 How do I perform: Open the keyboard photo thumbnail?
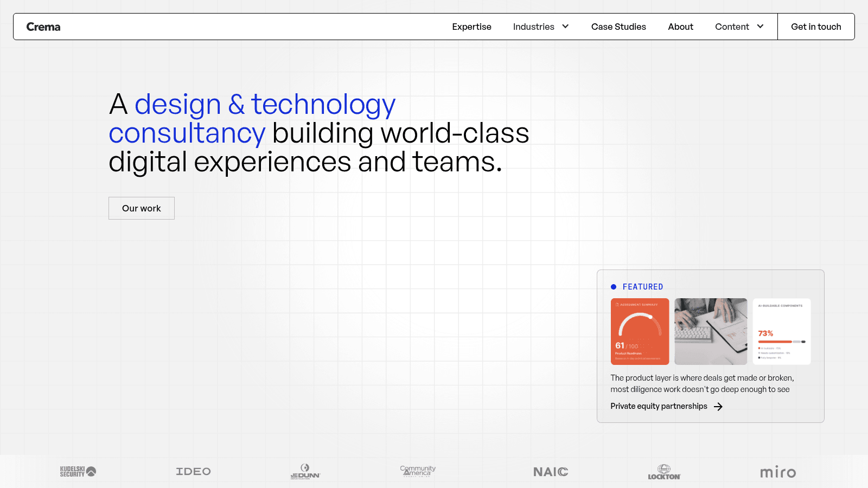pos(711,331)
